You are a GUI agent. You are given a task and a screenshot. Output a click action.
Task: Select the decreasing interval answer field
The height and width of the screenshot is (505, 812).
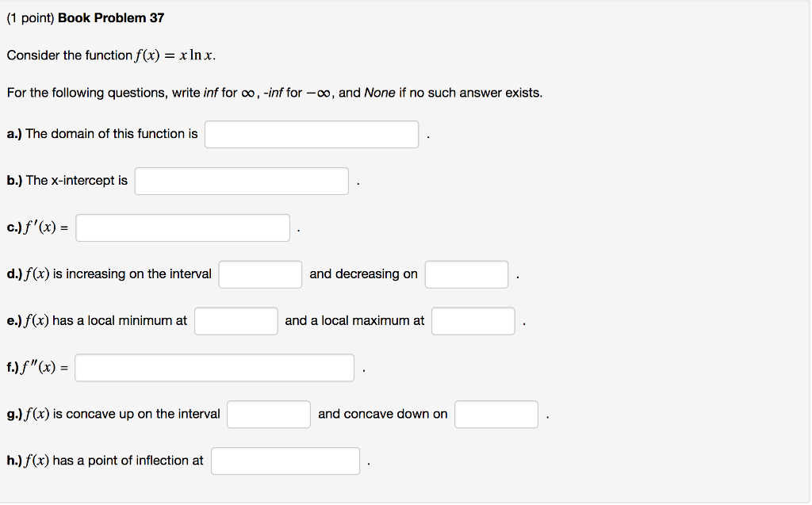466,274
